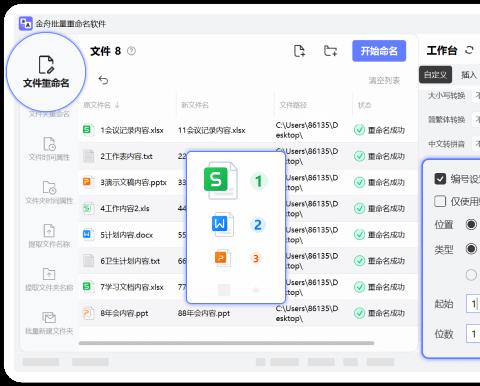Click the text file icon of 2工作表内容.txt

[88, 156]
